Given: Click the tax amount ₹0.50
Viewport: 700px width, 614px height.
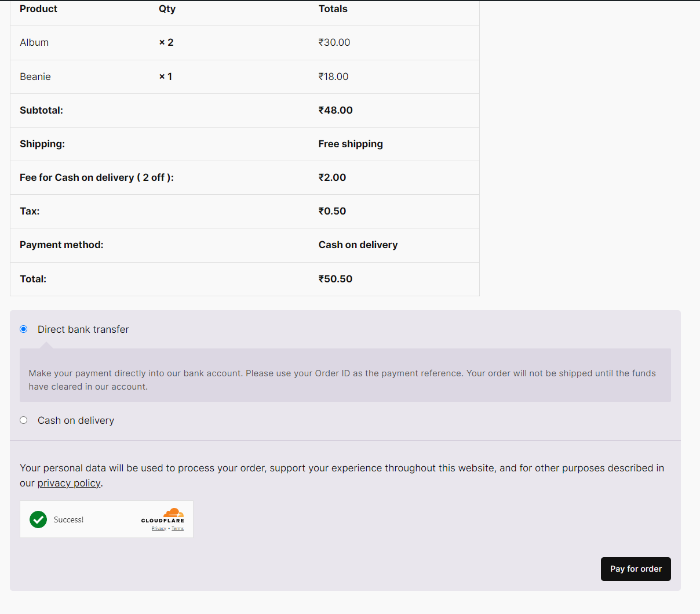Looking at the screenshot, I should click(332, 211).
